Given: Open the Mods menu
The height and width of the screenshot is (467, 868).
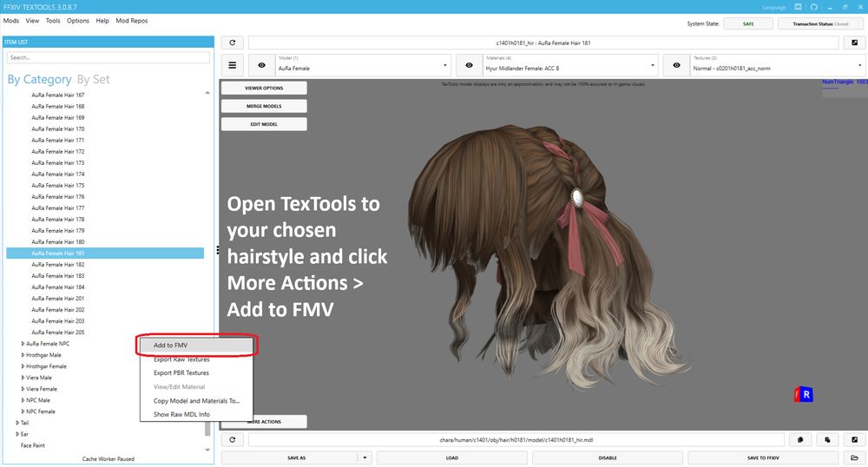Looking at the screenshot, I should click(x=11, y=21).
